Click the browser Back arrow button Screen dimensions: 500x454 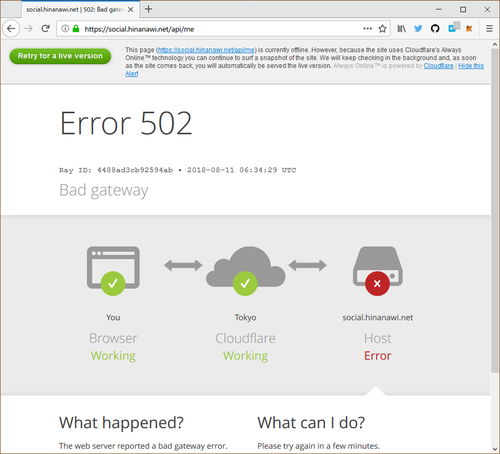pos(11,29)
